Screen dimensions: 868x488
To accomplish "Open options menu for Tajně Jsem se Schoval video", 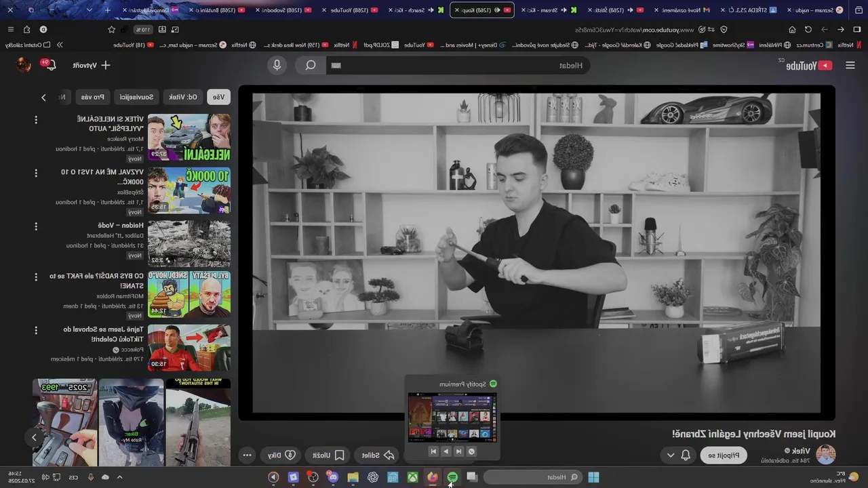I will 36,330.
